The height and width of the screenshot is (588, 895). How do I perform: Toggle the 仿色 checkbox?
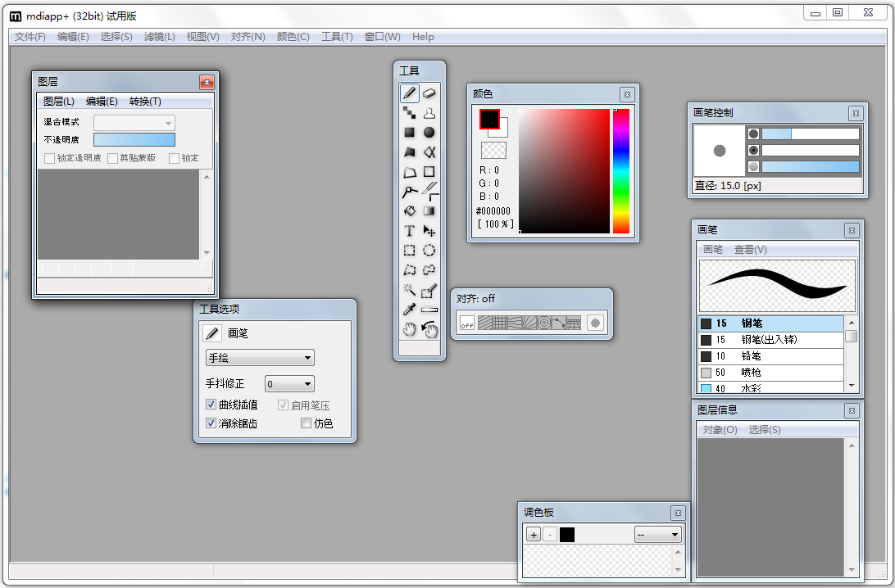306,423
